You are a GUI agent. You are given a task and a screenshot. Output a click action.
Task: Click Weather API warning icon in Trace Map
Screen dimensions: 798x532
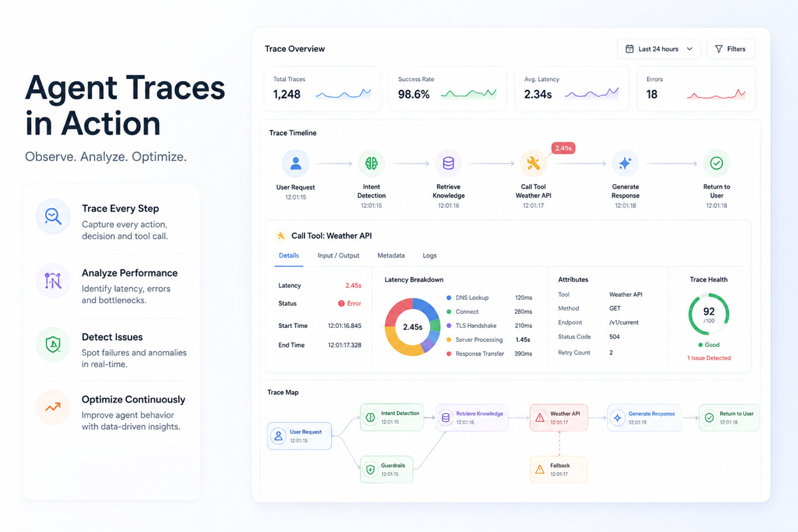(x=539, y=418)
